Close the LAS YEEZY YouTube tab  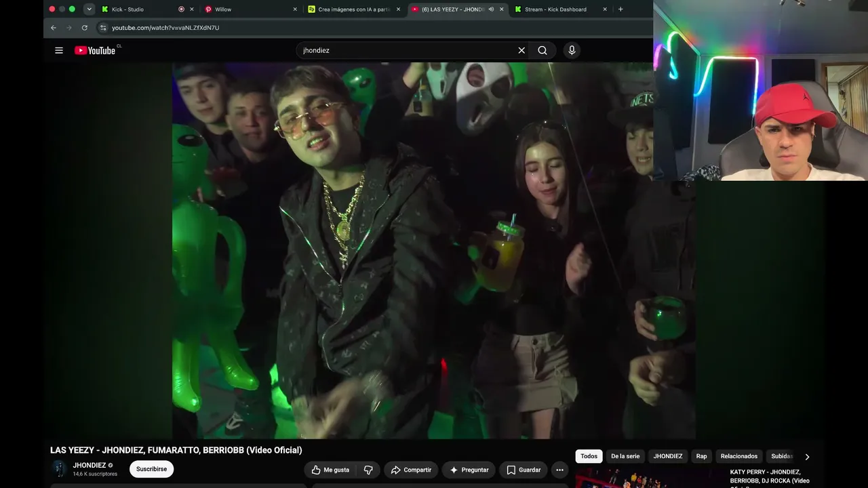[502, 9]
